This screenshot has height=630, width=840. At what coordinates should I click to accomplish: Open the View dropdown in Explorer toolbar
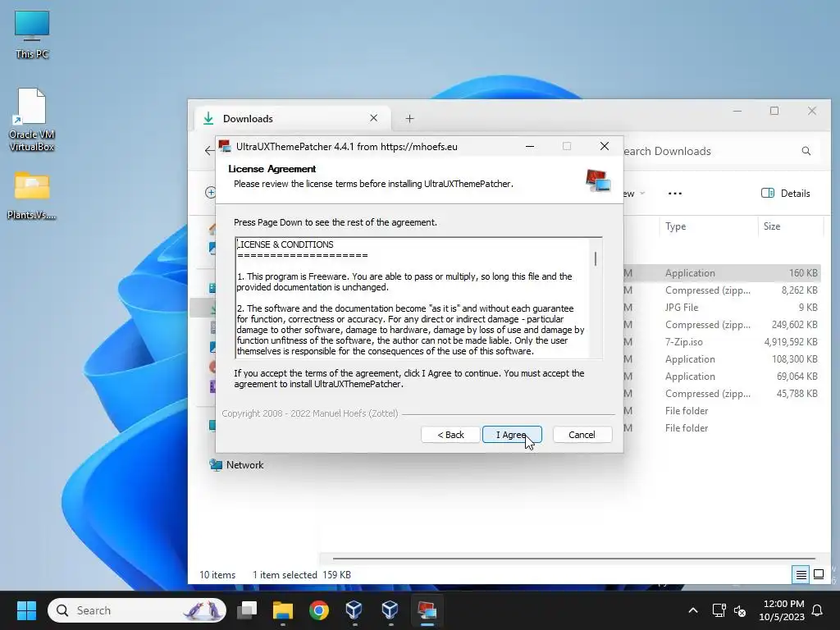[x=635, y=194]
